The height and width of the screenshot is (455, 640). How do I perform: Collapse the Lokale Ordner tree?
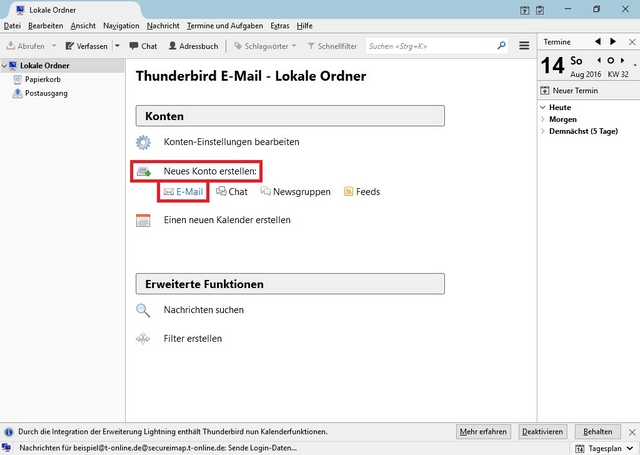[4, 65]
